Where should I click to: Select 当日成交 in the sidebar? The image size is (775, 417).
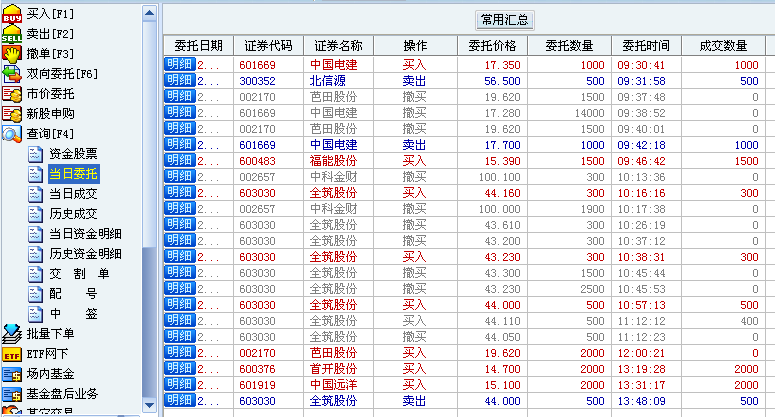(x=73, y=194)
